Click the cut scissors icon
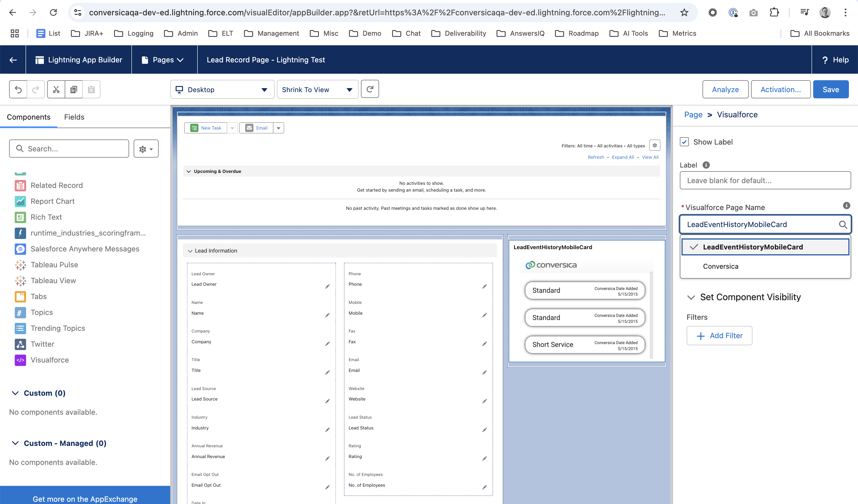 (x=56, y=90)
